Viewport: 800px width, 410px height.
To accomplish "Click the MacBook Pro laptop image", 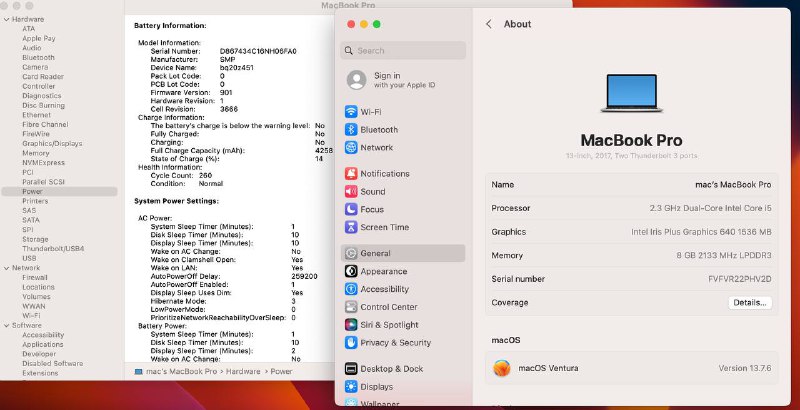I will pos(632,93).
